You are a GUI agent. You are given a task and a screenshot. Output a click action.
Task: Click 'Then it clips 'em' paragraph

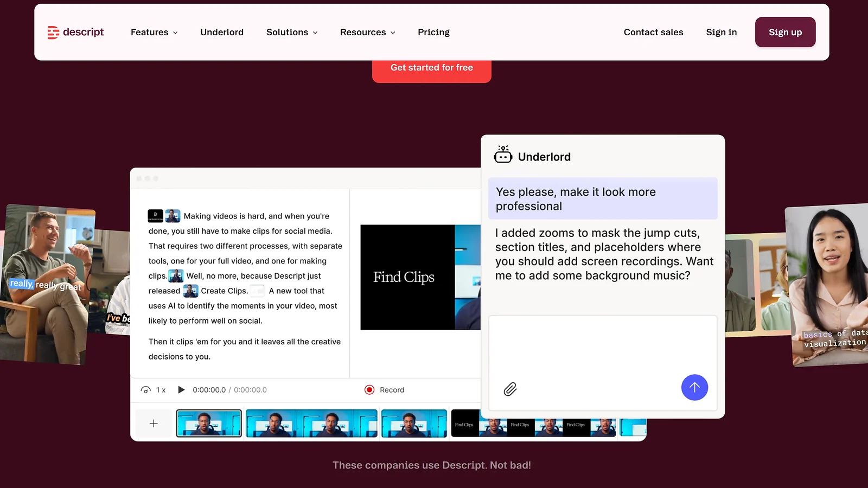point(245,349)
